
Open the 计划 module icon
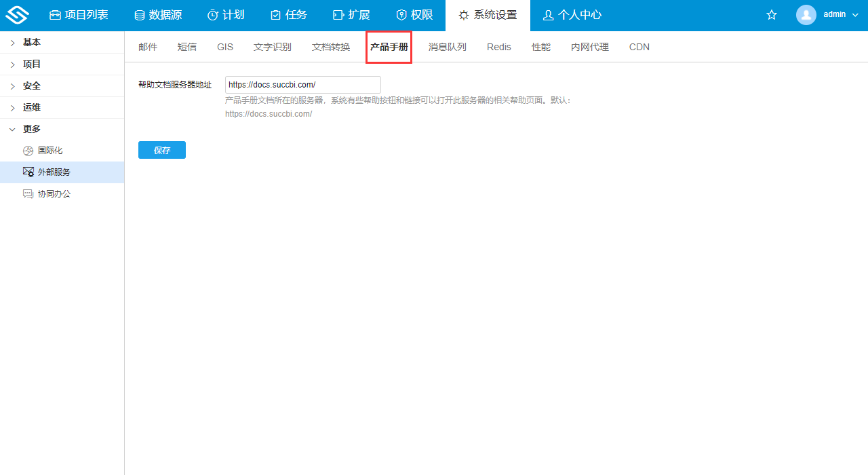(x=213, y=14)
